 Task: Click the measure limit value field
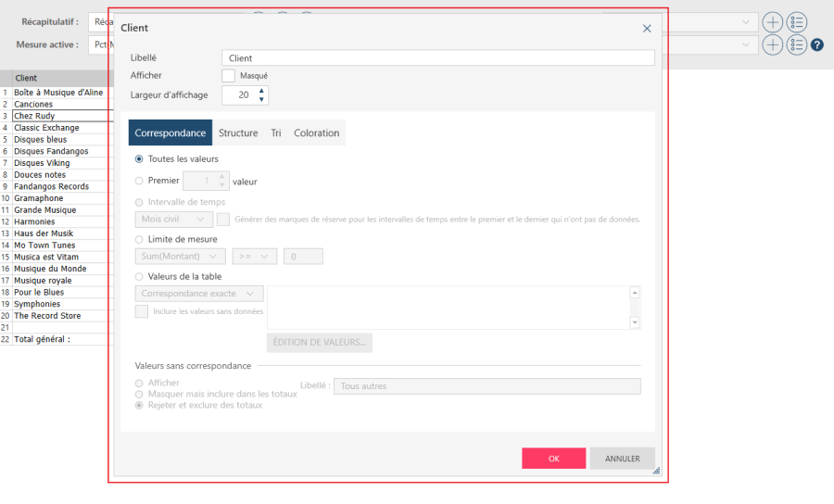point(303,257)
